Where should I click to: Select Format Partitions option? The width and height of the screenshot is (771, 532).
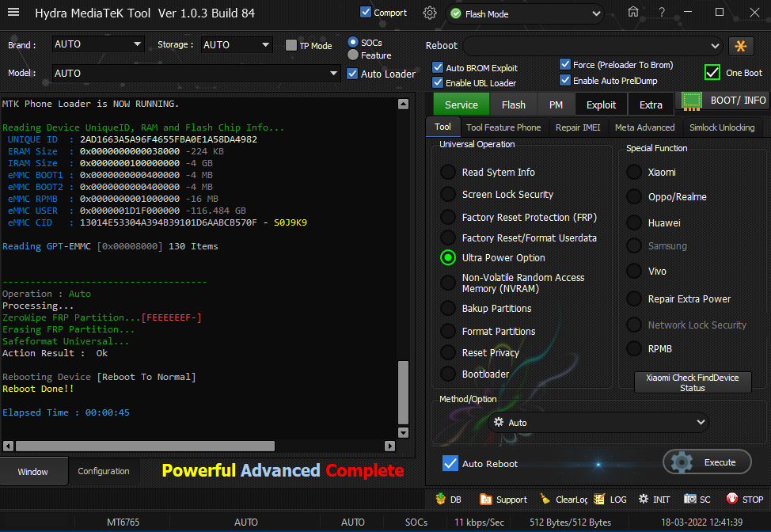coord(448,331)
